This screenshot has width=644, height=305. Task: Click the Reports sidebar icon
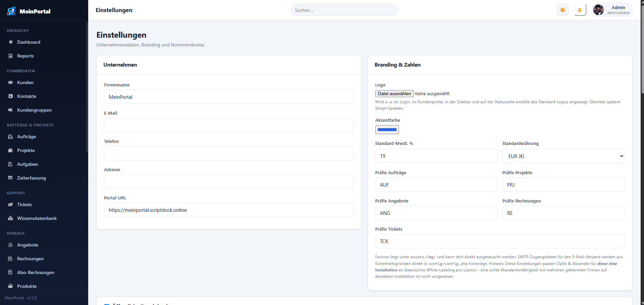pyautogui.click(x=10, y=56)
